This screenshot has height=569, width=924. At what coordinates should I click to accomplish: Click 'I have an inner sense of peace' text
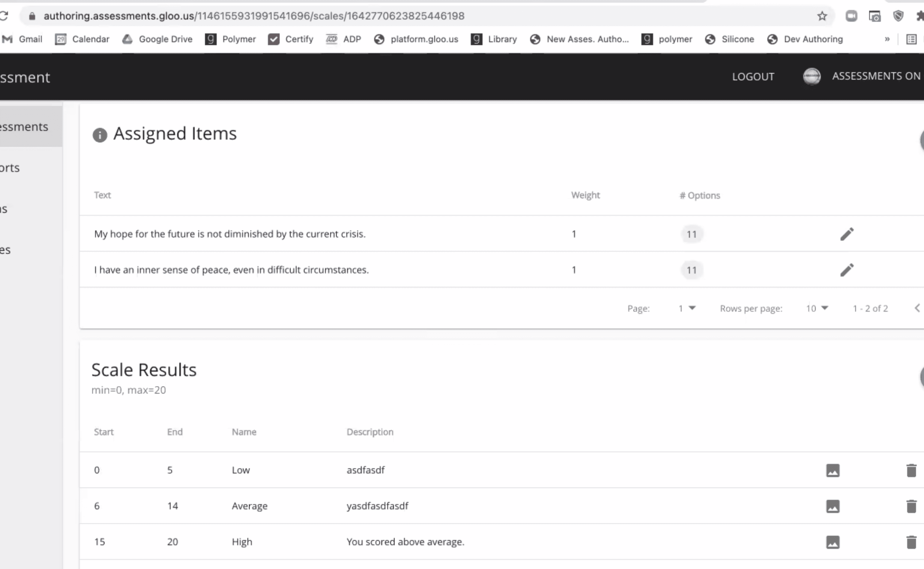coord(231,270)
